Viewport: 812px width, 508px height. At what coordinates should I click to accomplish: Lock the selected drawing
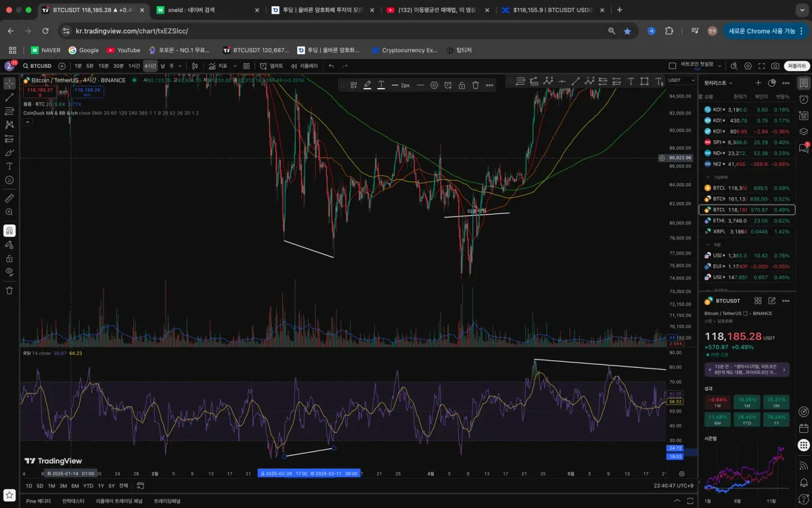(461, 85)
